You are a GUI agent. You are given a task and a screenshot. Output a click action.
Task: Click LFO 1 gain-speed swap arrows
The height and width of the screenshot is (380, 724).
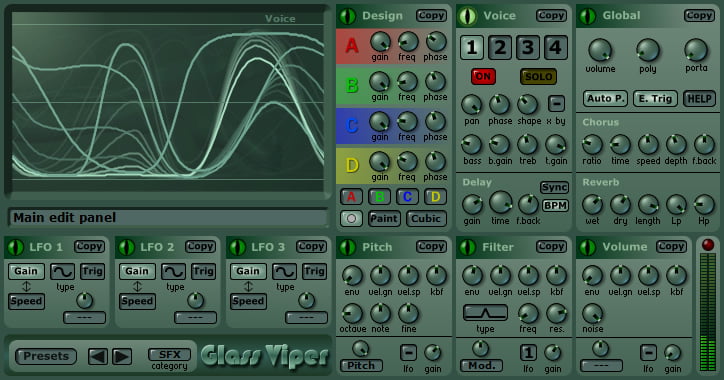point(26,286)
